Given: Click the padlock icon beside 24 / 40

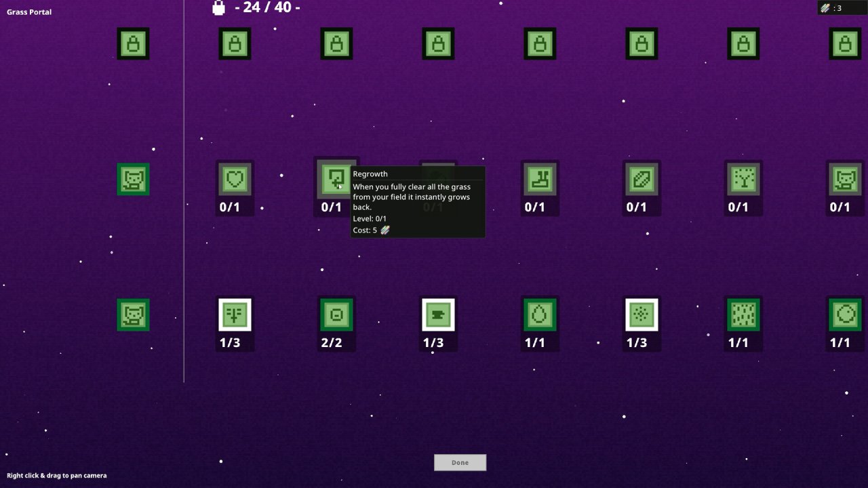Looking at the screenshot, I should 218,7.
